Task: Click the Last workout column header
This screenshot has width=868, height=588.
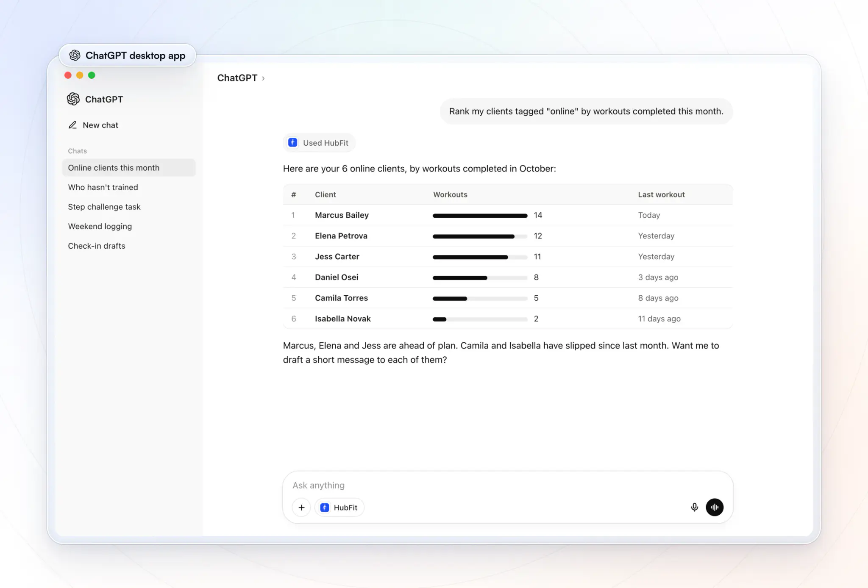Action: click(x=661, y=194)
